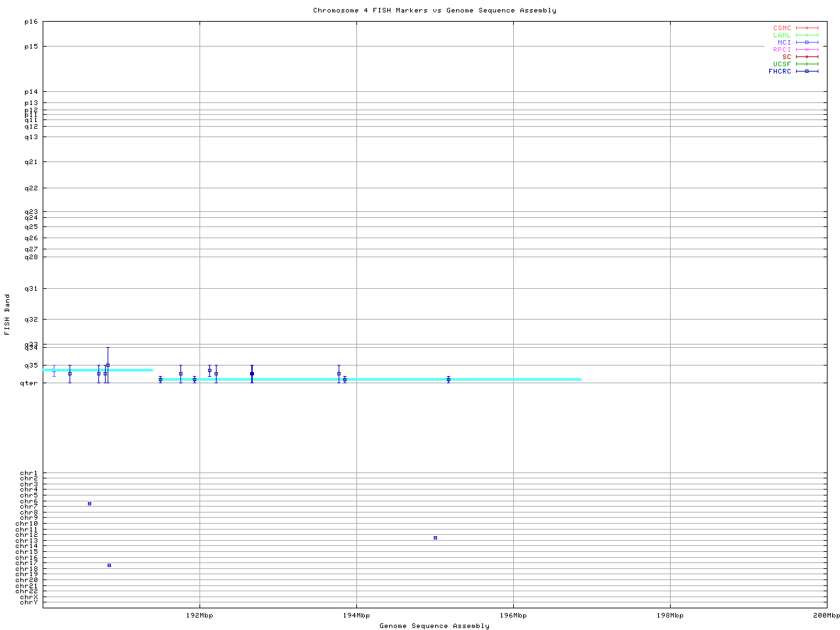
Task: Click the red CSMC legend line sample
Action: click(807, 28)
